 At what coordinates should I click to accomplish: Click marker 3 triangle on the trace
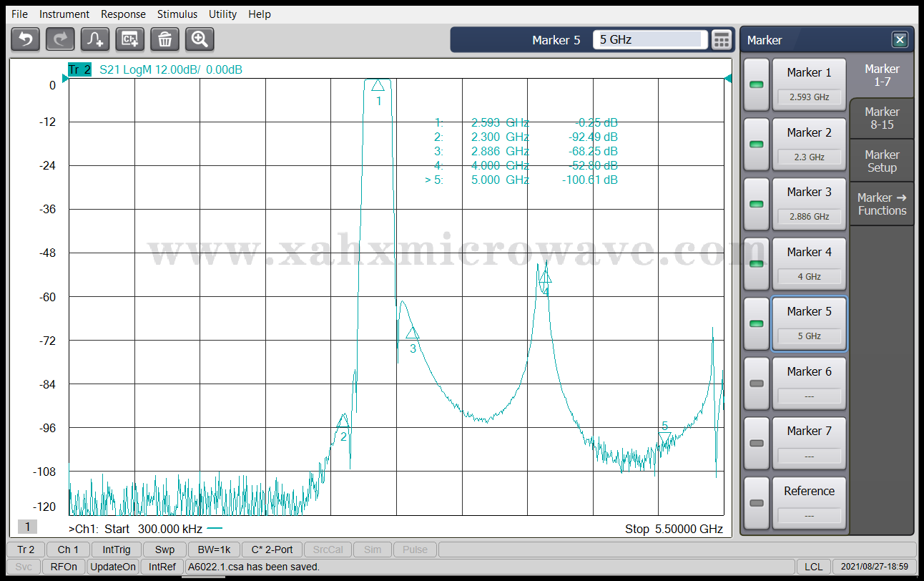(412, 333)
